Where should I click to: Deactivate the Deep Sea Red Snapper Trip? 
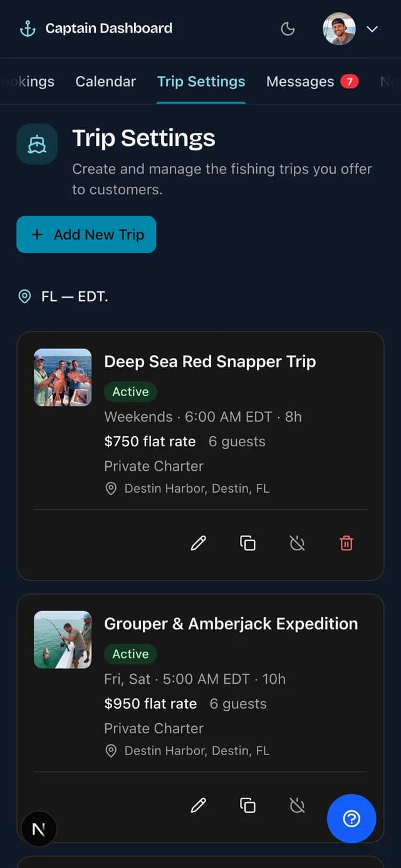pos(297,543)
